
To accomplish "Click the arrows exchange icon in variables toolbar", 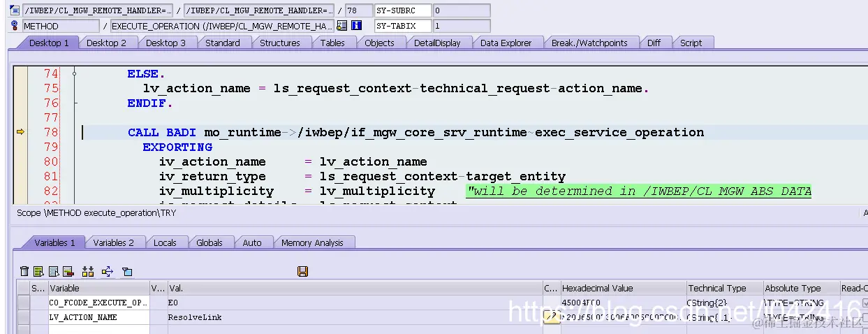I will click(x=108, y=271).
